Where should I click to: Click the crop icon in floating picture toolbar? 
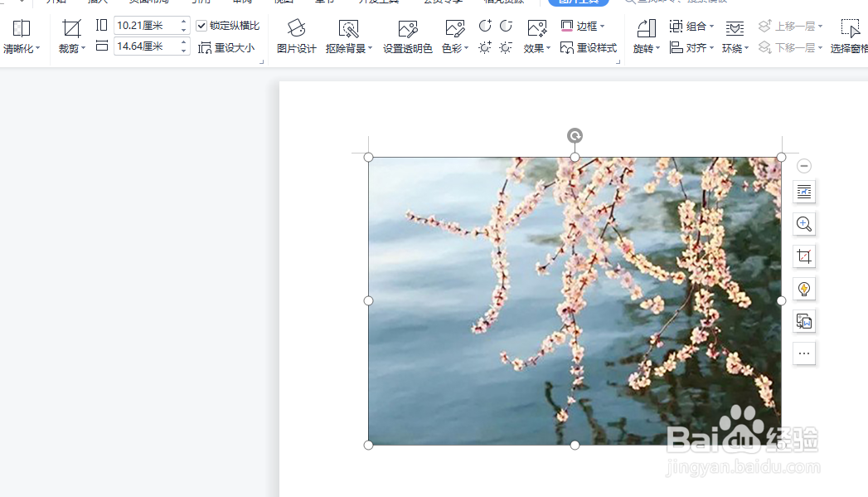pos(804,256)
